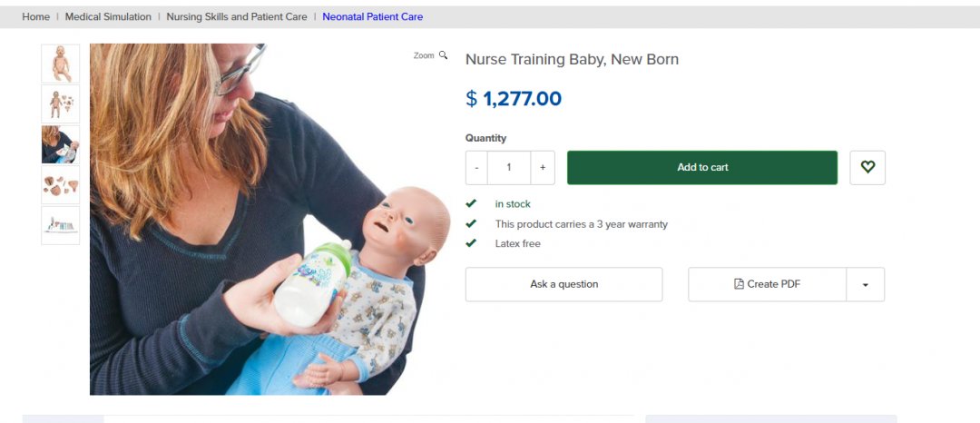This screenshot has height=423, width=980.
Task: Click the Ask a question button
Action: 563,284
